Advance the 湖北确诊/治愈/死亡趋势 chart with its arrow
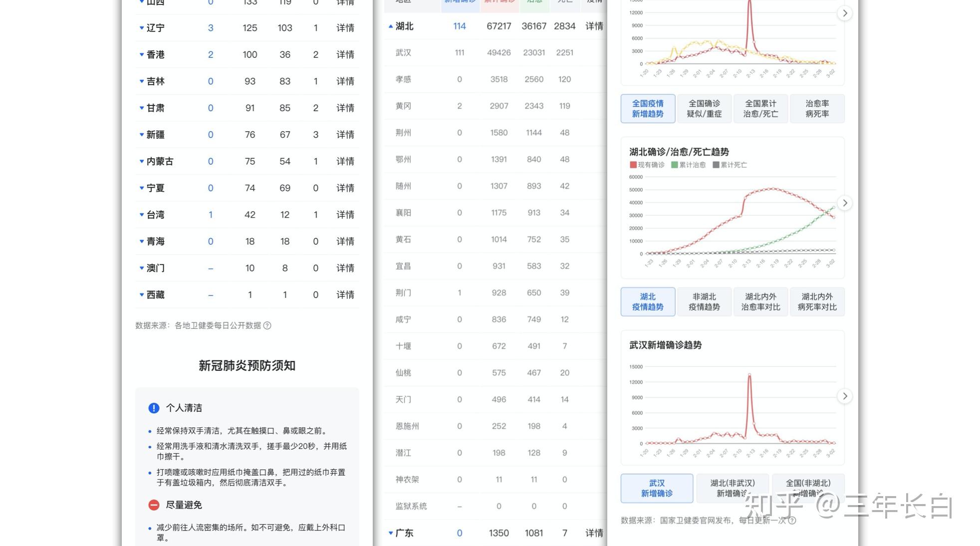The image size is (980, 546). click(x=845, y=203)
